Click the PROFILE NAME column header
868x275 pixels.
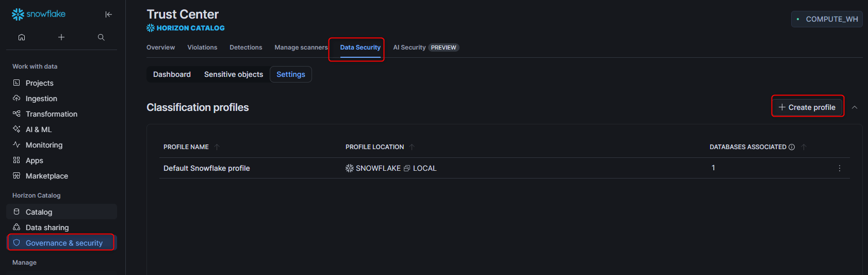[186, 147]
